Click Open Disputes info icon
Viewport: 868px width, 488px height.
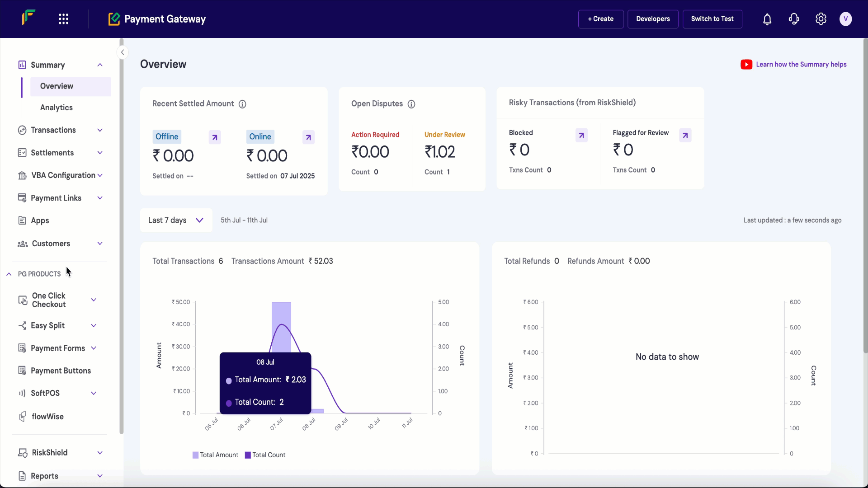[411, 104]
